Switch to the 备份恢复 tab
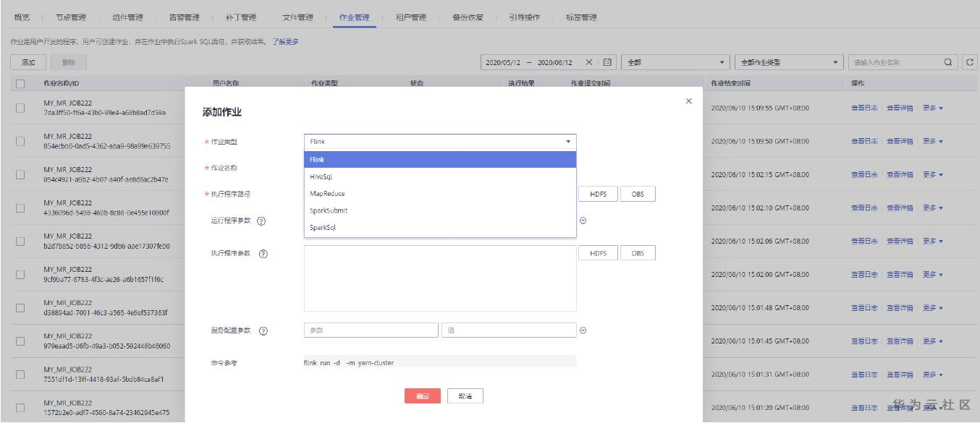The image size is (980, 423). pos(468,17)
